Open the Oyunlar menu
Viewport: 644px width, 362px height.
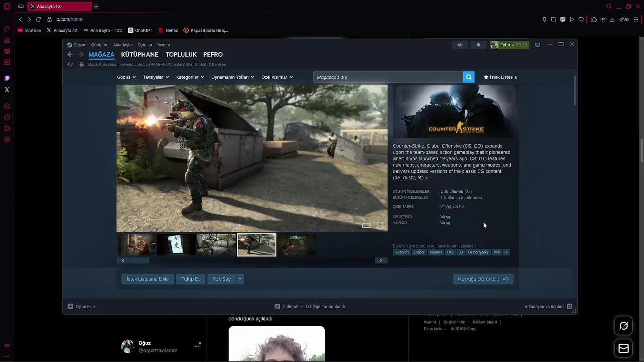(145, 45)
